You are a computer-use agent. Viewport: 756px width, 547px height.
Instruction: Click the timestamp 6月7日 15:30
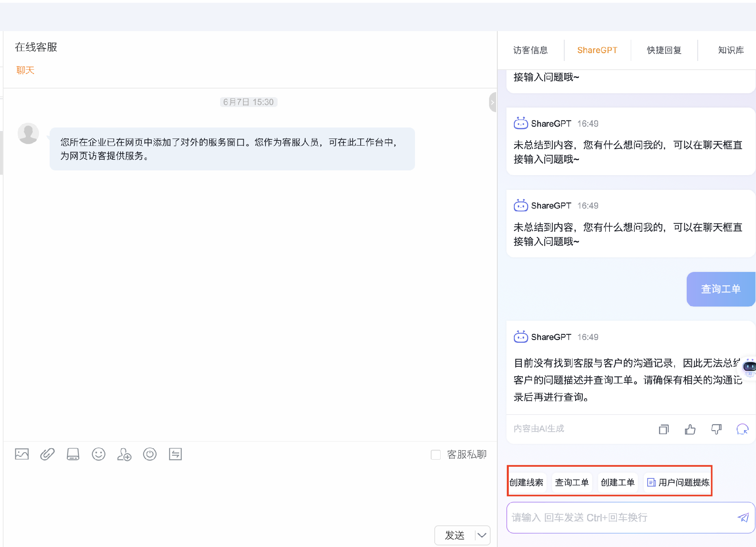248,102
